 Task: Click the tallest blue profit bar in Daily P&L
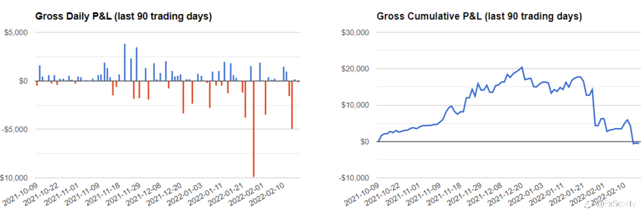(x=125, y=62)
